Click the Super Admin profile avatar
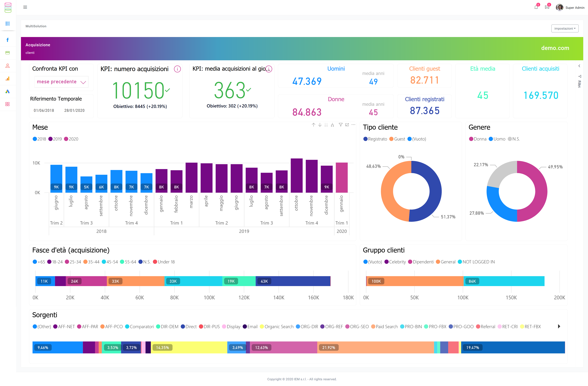 559,7
